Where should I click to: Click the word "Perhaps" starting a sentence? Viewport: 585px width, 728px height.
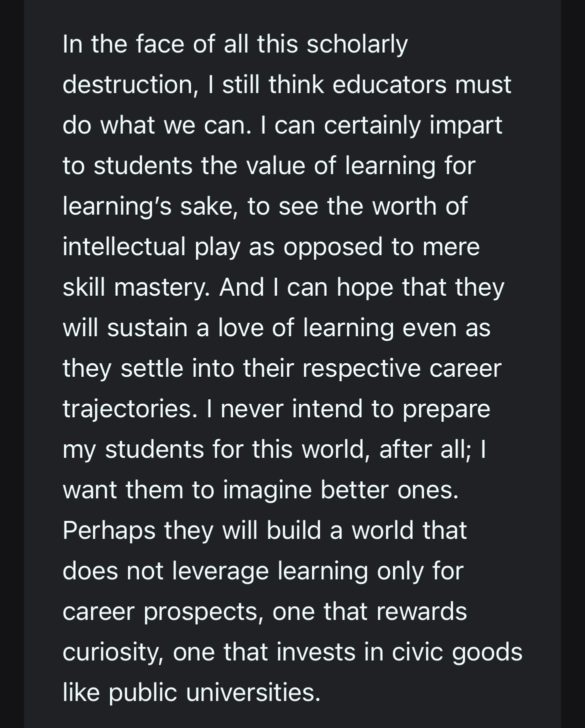pyautogui.click(x=109, y=530)
